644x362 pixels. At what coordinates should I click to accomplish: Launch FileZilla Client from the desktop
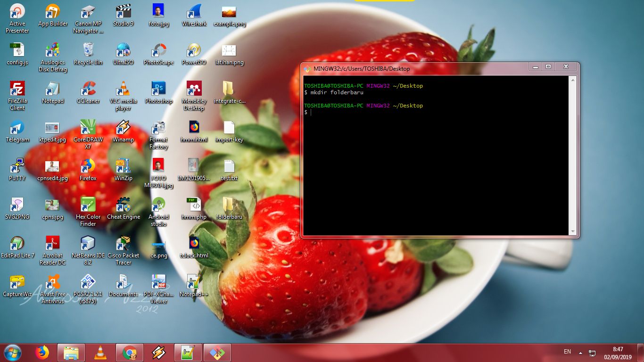[17, 96]
